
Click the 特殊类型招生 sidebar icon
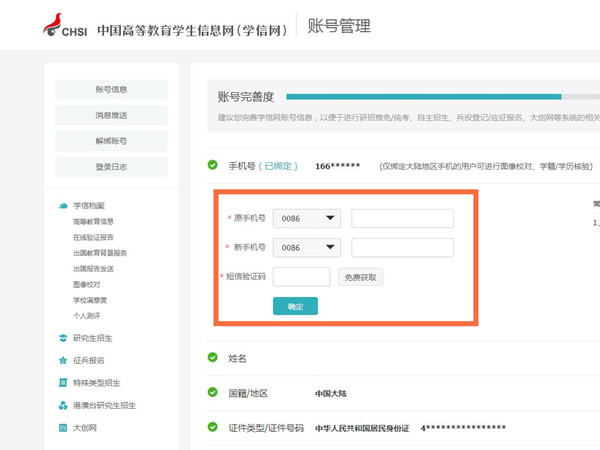point(63,382)
